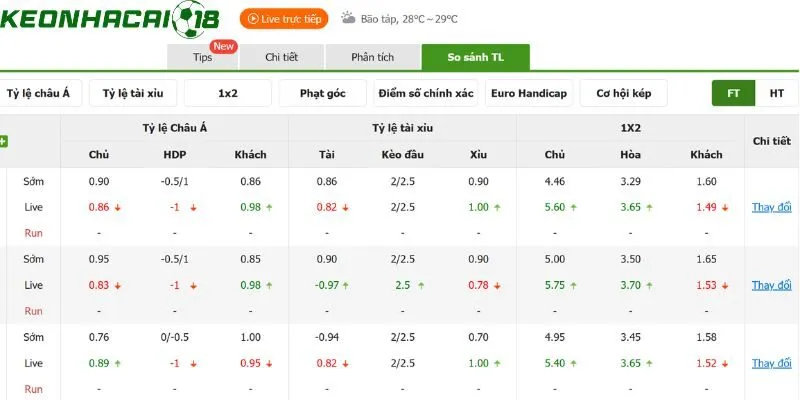Click the red arrow beside 1.49 Khách
This screenshot has height=400, width=800.
pos(725,208)
